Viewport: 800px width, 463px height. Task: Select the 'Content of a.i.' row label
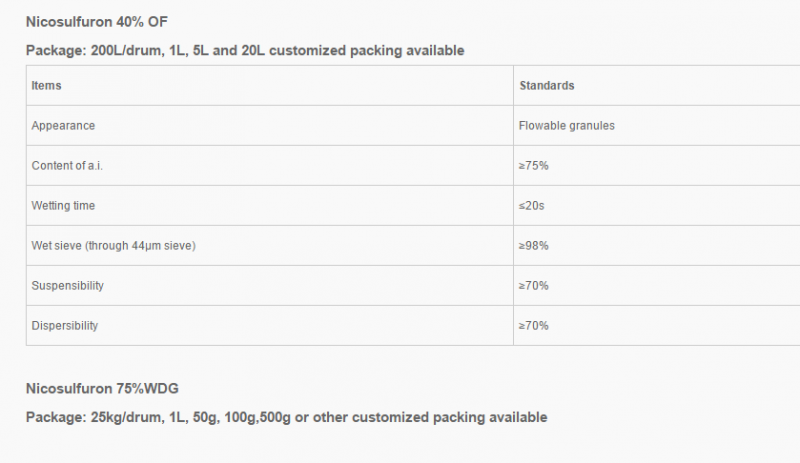click(67, 166)
